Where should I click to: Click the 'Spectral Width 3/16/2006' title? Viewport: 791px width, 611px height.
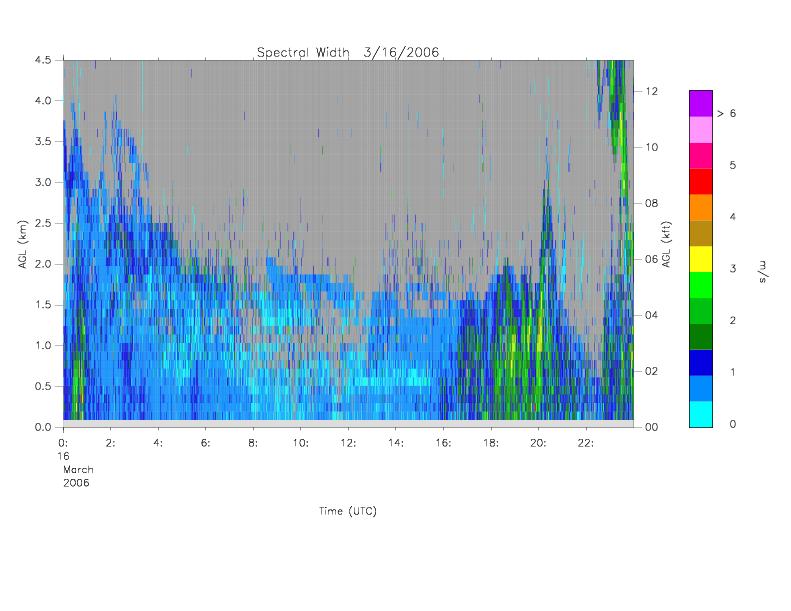(348, 52)
